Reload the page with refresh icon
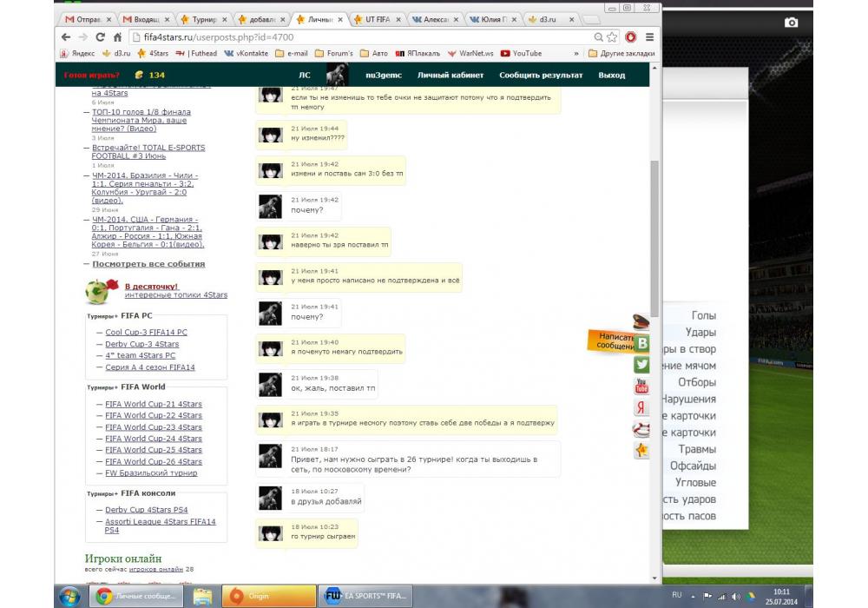Image resolution: width=868 pixels, height=608 pixels. click(x=100, y=37)
